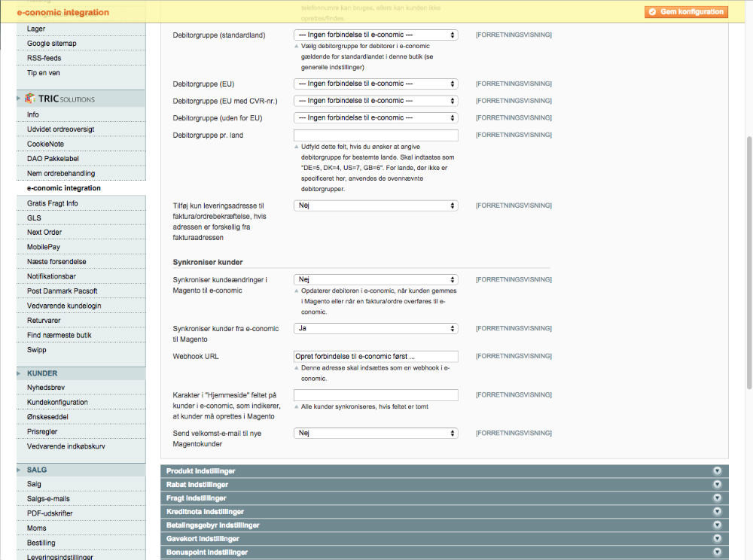Open the Debitorgruppe (EU) dropdown
This screenshot has height=560, width=753.
[375, 84]
